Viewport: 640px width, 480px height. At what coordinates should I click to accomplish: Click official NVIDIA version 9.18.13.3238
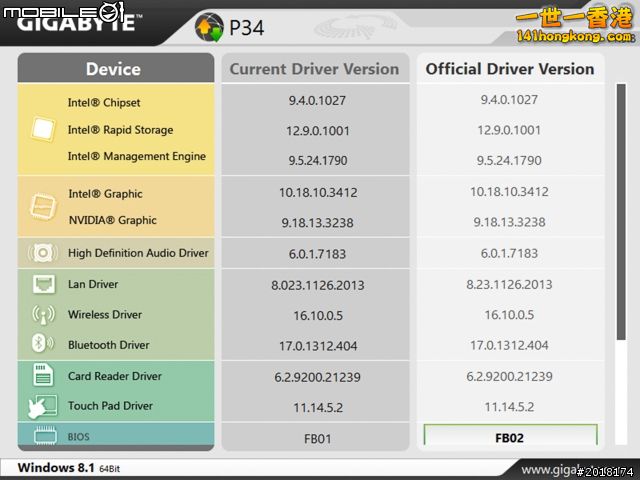pos(509,222)
